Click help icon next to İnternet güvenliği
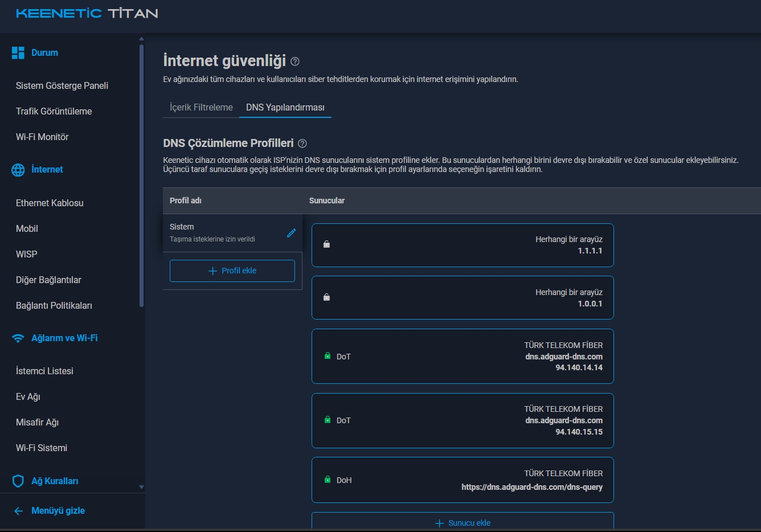 pyautogui.click(x=295, y=62)
